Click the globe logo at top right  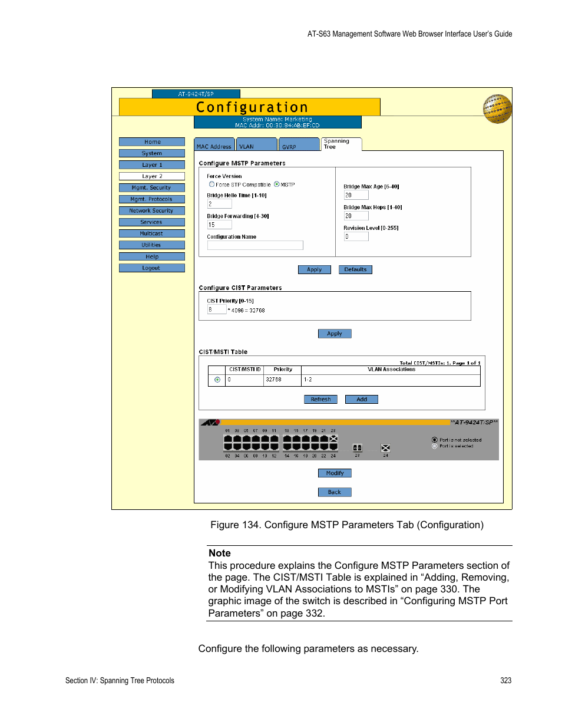point(497,108)
